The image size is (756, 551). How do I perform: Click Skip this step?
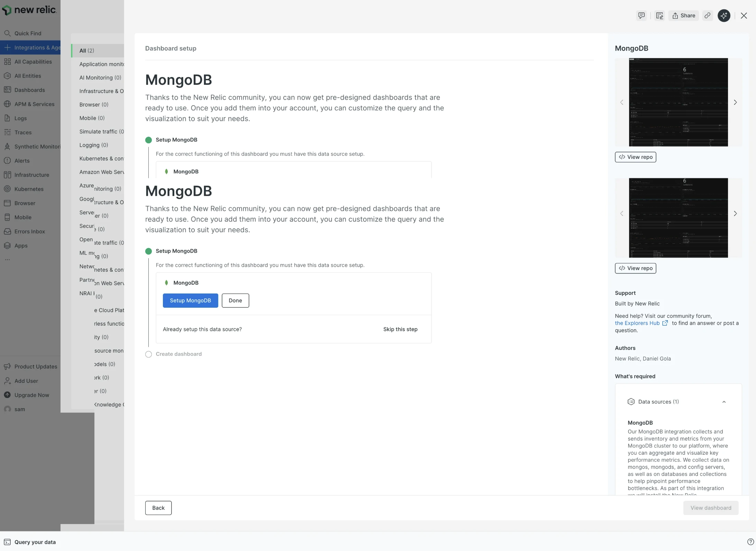coord(400,329)
